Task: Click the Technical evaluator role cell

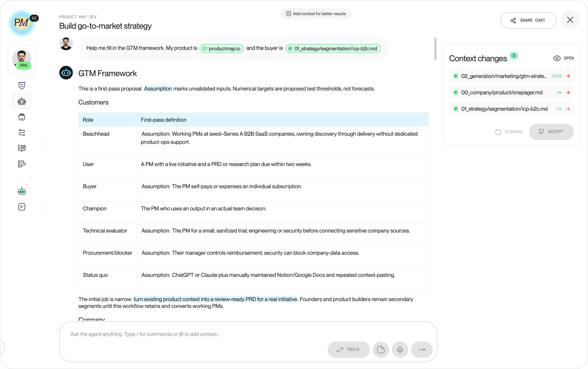Action: pyautogui.click(x=108, y=235)
